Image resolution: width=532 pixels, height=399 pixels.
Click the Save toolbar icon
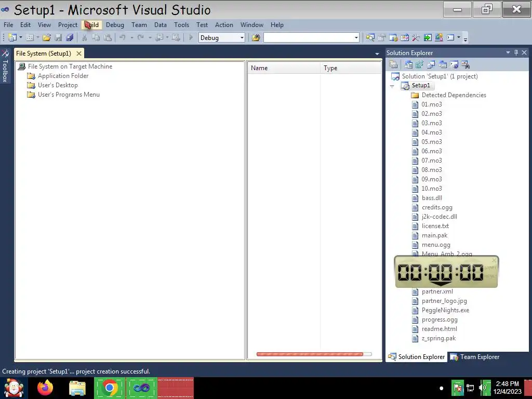pyautogui.click(x=58, y=37)
